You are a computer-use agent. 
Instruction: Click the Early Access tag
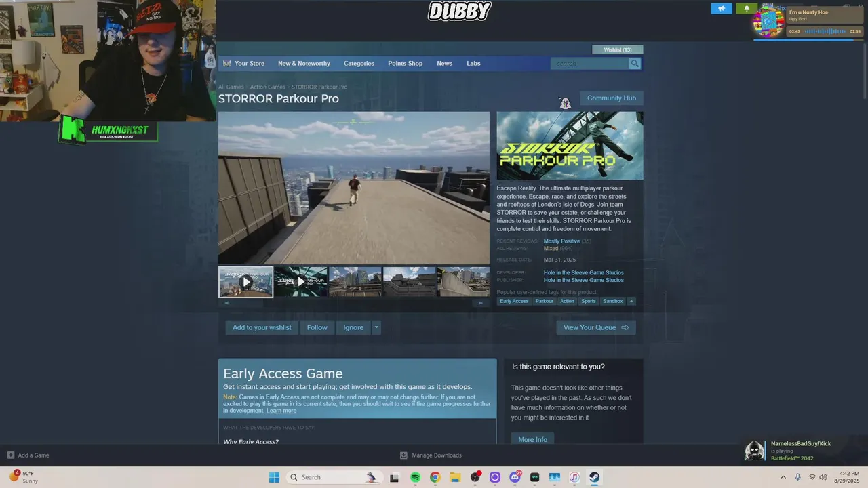point(514,301)
